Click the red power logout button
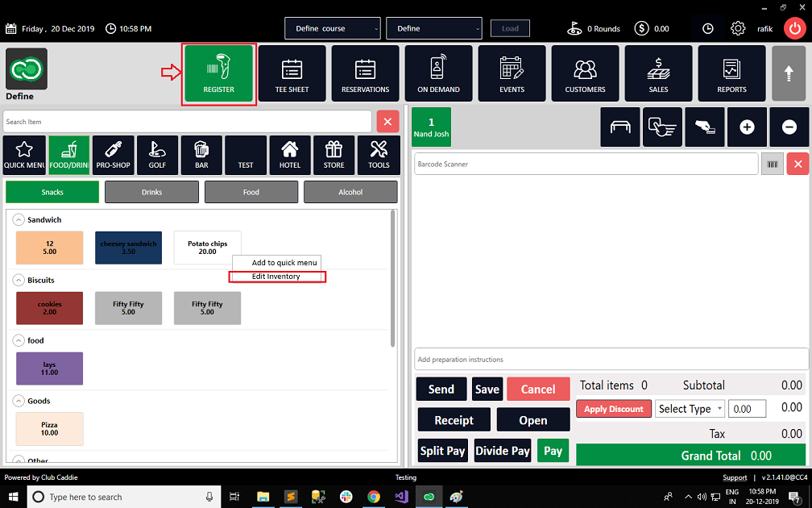Image resolution: width=812 pixels, height=508 pixels. [x=794, y=28]
